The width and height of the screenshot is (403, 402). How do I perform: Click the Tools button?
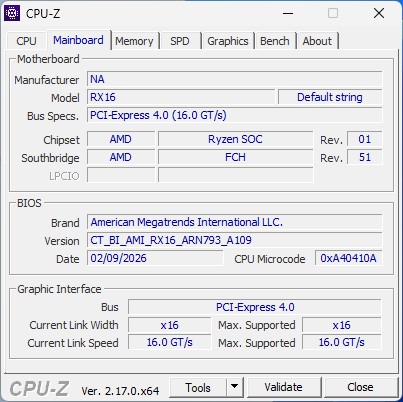coord(198,388)
